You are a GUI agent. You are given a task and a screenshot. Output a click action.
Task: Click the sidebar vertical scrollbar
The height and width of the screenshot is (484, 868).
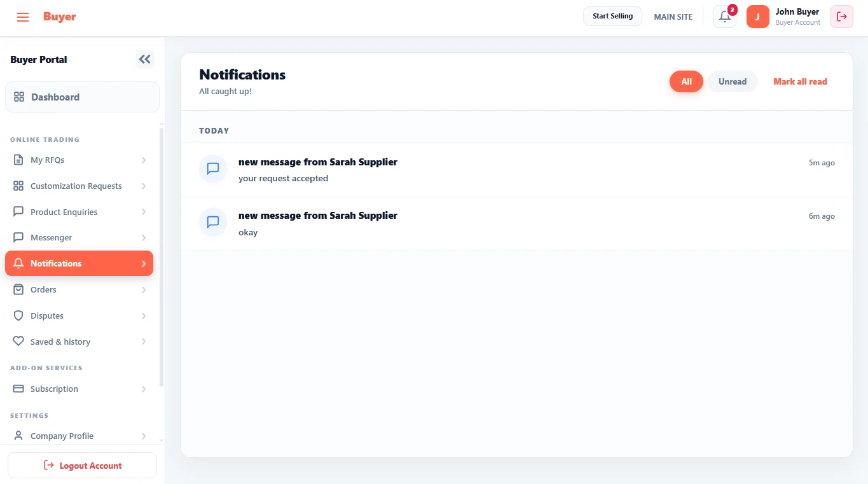click(x=162, y=258)
